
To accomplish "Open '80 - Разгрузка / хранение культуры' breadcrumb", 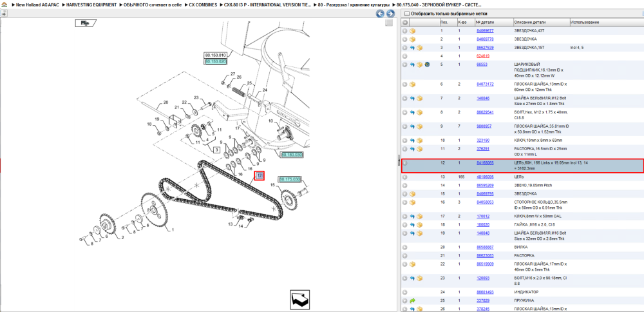I will point(354,5).
